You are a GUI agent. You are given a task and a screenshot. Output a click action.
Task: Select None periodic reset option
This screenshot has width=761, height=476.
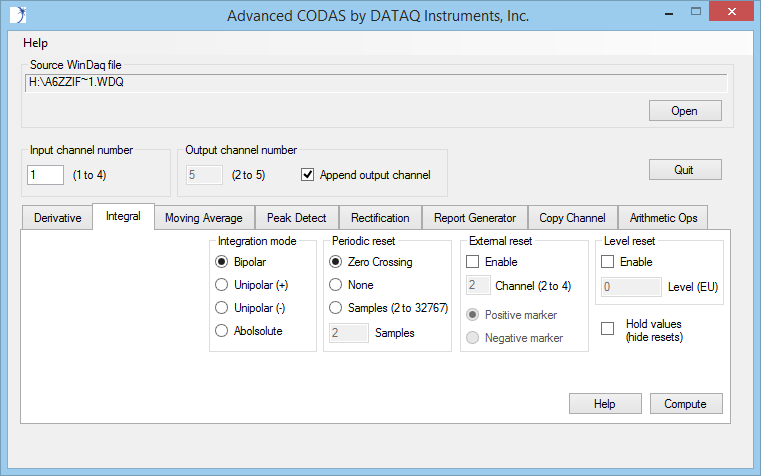coord(335,285)
